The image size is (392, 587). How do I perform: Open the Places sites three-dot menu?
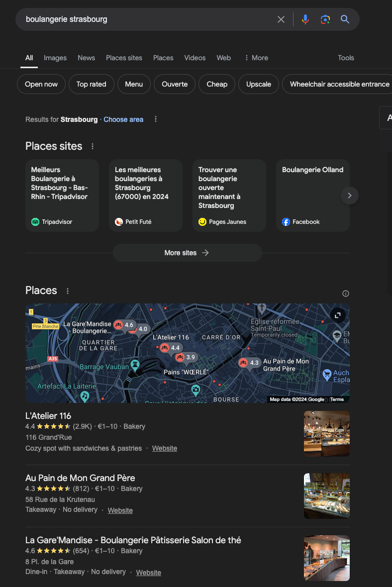point(93,146)
